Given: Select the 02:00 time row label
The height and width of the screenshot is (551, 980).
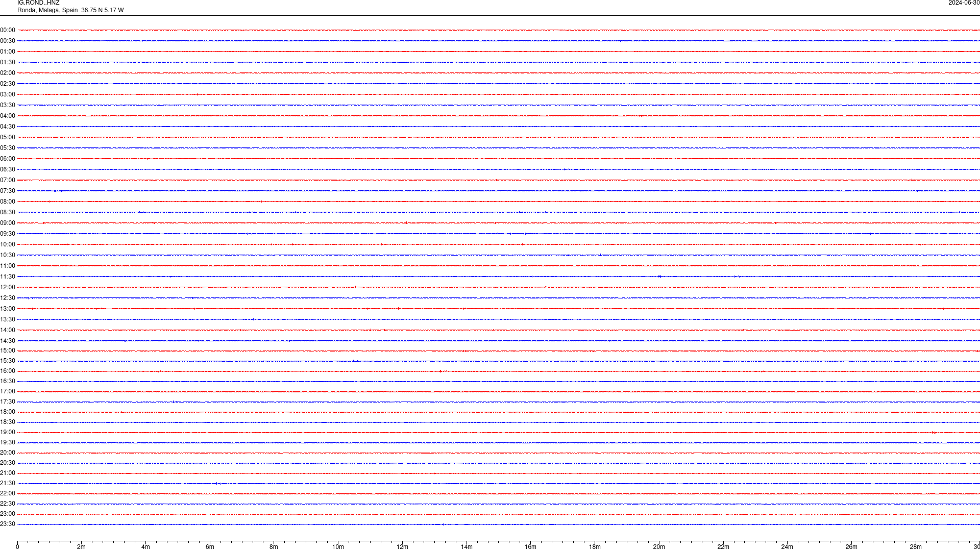Looking at the screenshot, I should (8, 73).
